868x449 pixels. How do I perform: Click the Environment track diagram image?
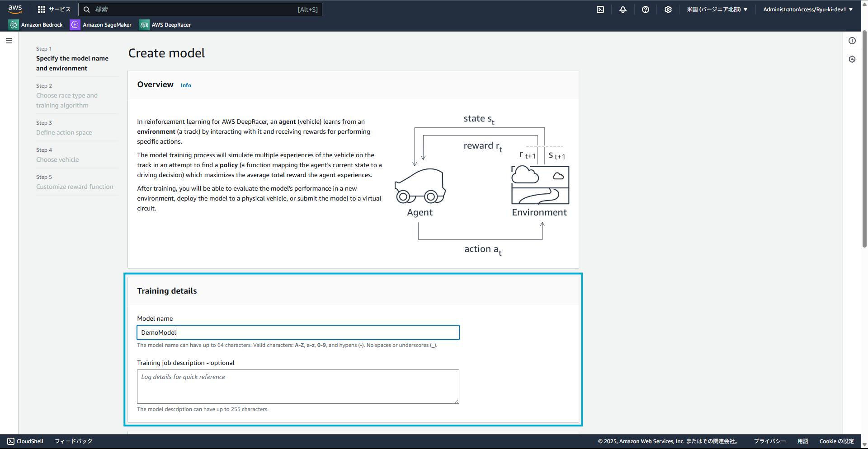(540, 185)
